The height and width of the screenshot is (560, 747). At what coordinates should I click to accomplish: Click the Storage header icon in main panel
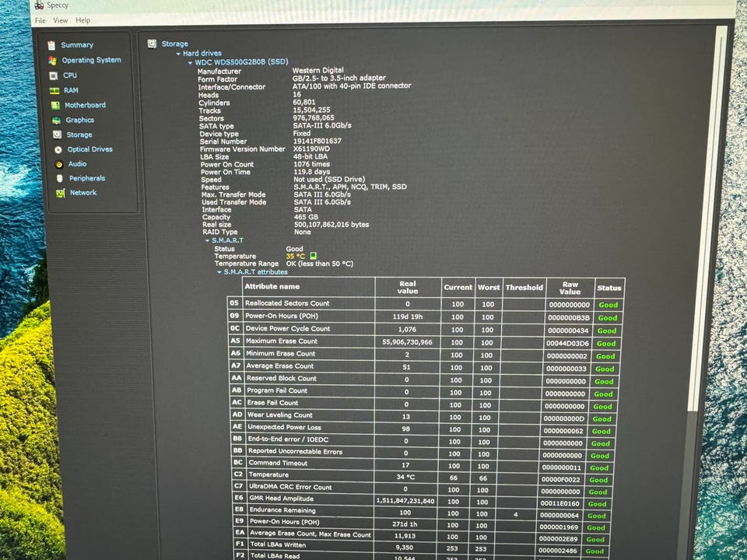coord(152,44)
